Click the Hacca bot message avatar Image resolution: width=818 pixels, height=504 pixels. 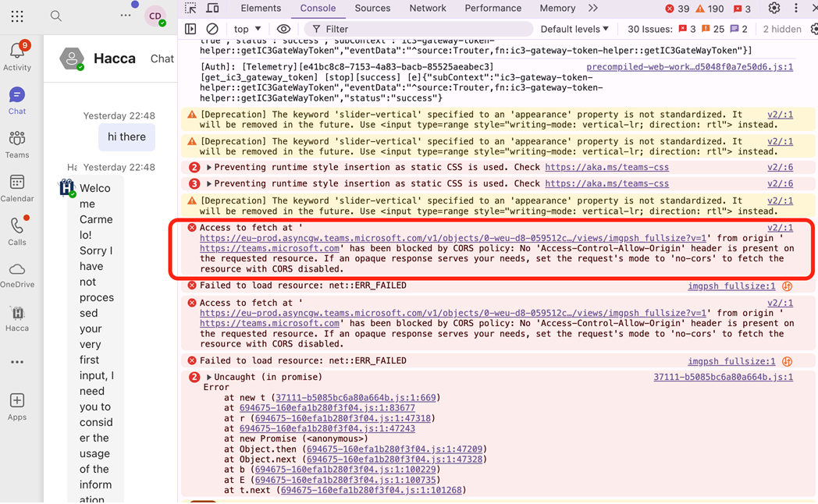67,187
